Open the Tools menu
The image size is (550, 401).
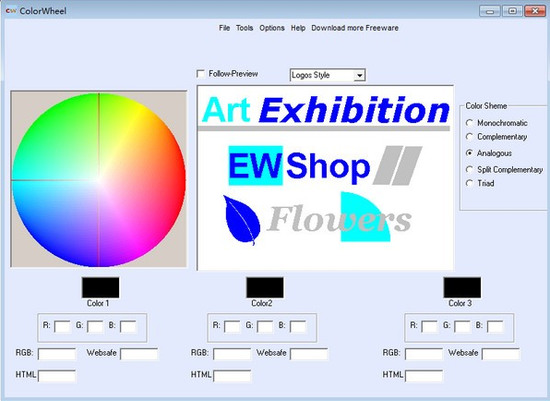[244, 28]
